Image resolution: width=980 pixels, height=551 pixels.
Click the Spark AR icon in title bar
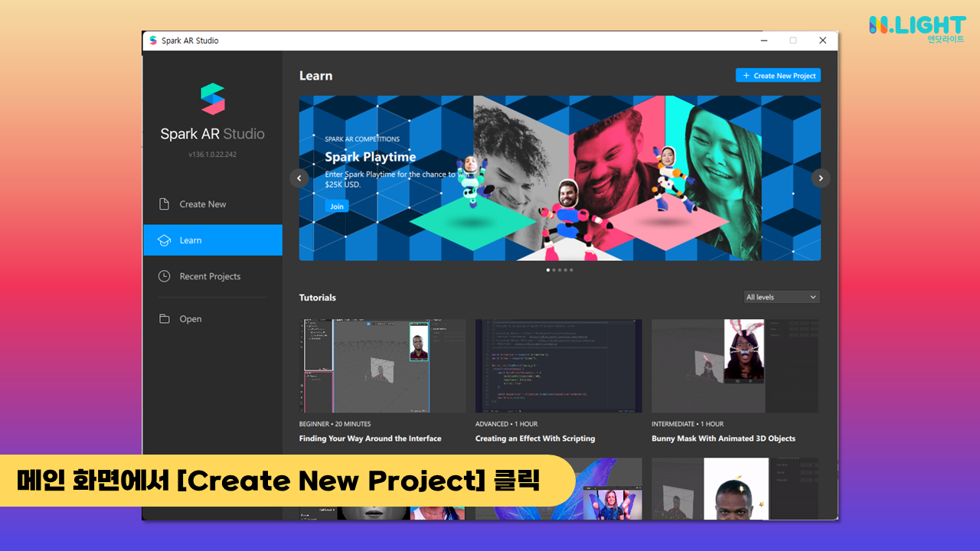[153, 41]
